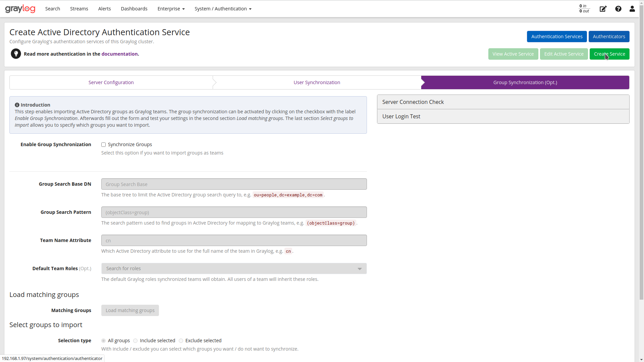Expand the System / Authentication menu

(x=223, y=9)
